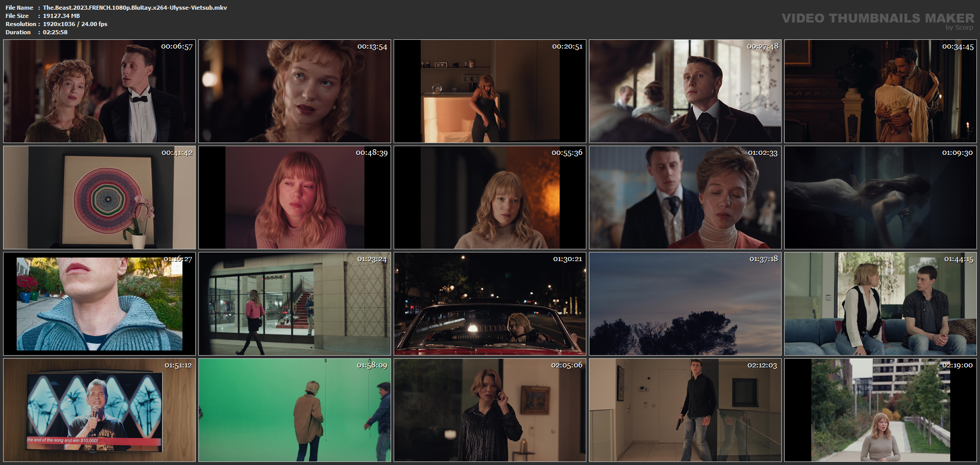Select the duration value 02:25:58
Screen dimensions: 980x465
[x=55, y=32]
